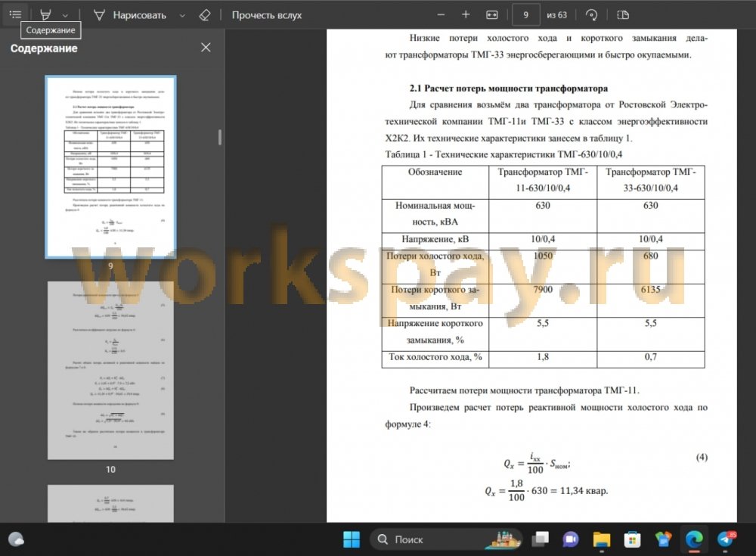The width and height of the screenshot is (756, 556).
Task: Open the Windows Start menu
Action: pos(352,539)
